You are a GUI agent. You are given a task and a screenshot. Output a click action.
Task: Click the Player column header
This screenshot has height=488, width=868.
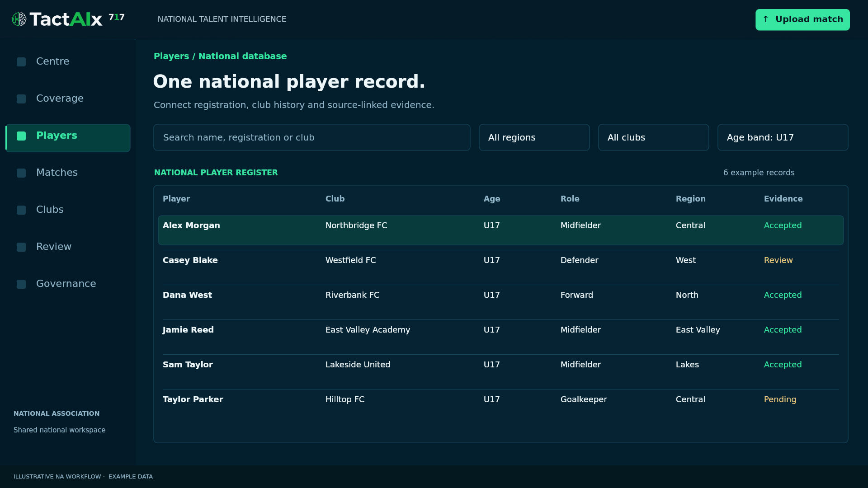[x=176, y=199]
